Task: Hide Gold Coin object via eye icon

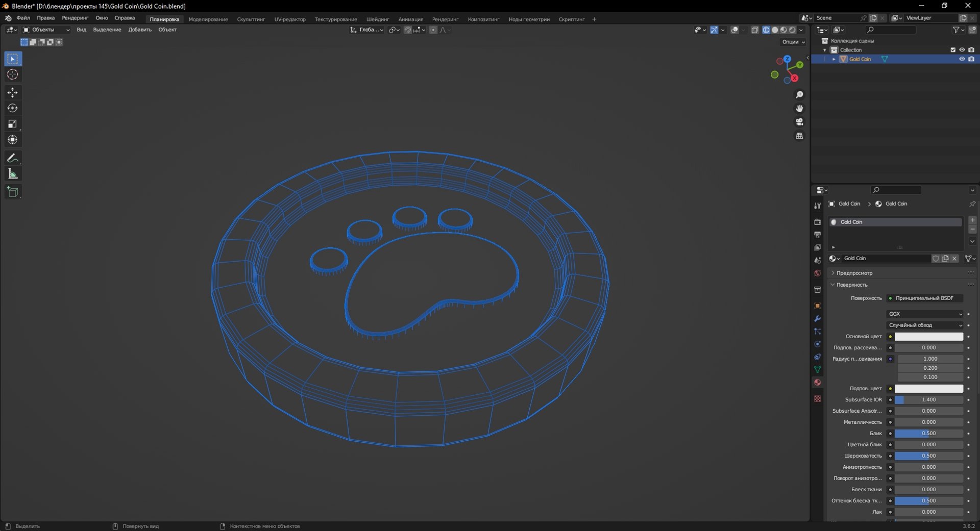Action: pyautogui.click(x=962, y=59)
